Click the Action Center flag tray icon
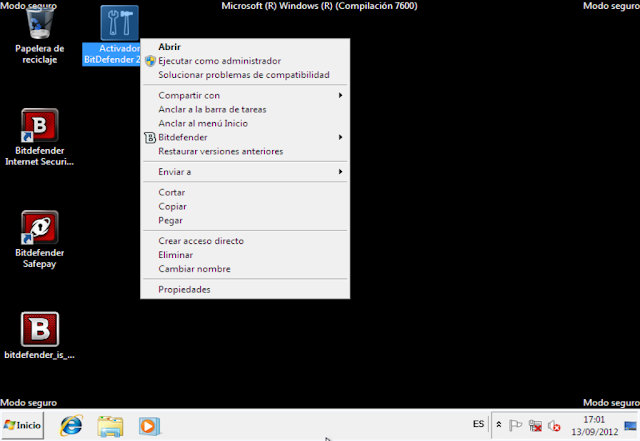The height and width of the screenshot is (441, 640). (516, 426)
